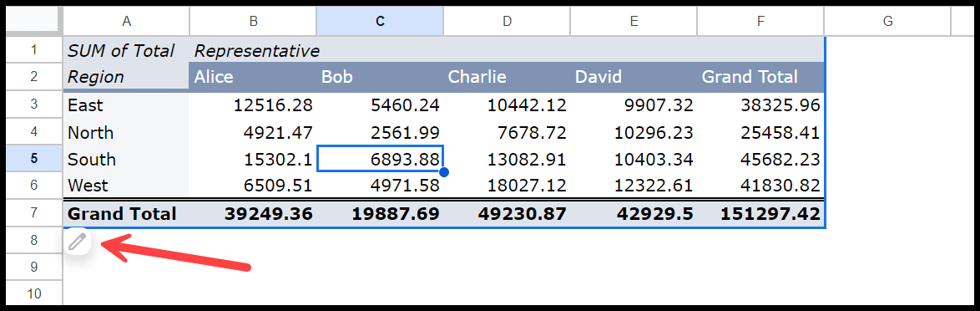Select row 6 header

coord(33,186)
